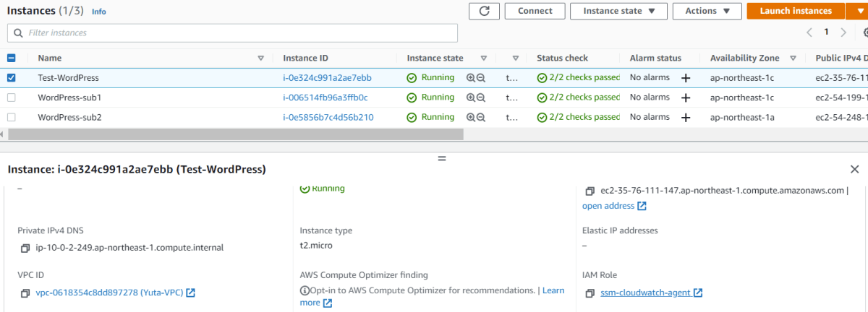Toggle the select-all instances checkbox

[x=11, y=58]
